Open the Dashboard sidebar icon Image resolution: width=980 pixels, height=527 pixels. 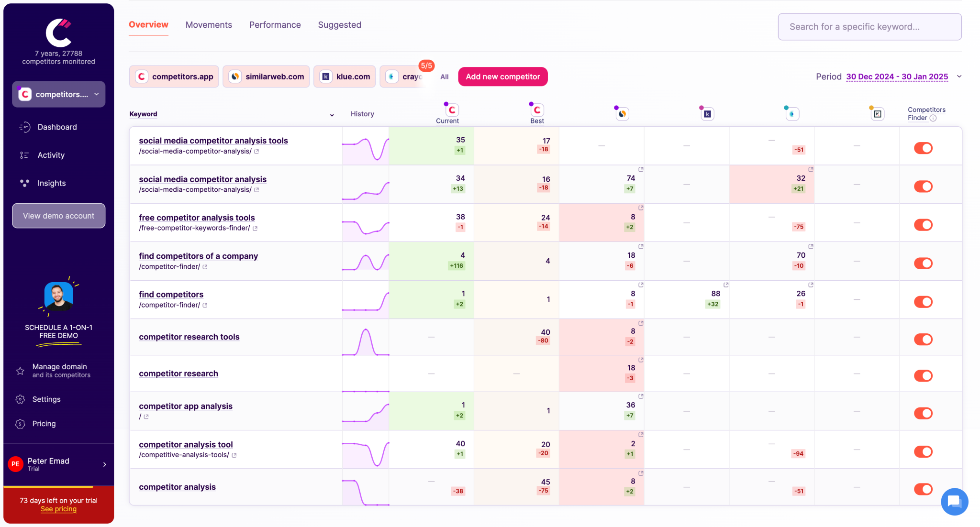24,127
